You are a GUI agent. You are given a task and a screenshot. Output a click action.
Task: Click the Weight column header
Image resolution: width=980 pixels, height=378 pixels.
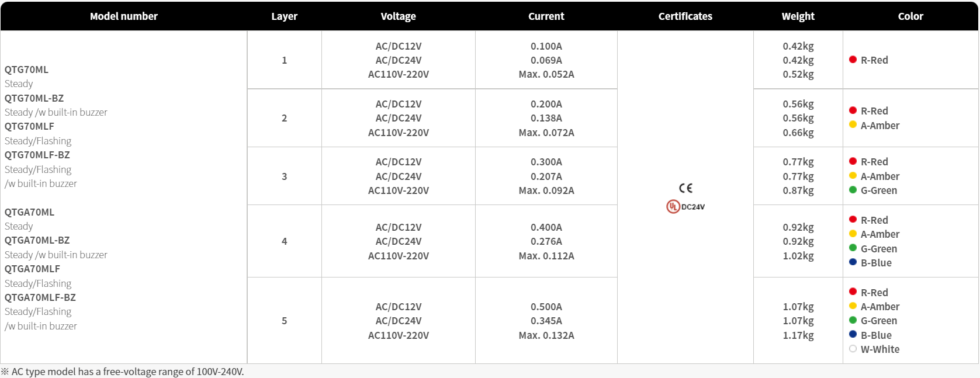[798, 16]
